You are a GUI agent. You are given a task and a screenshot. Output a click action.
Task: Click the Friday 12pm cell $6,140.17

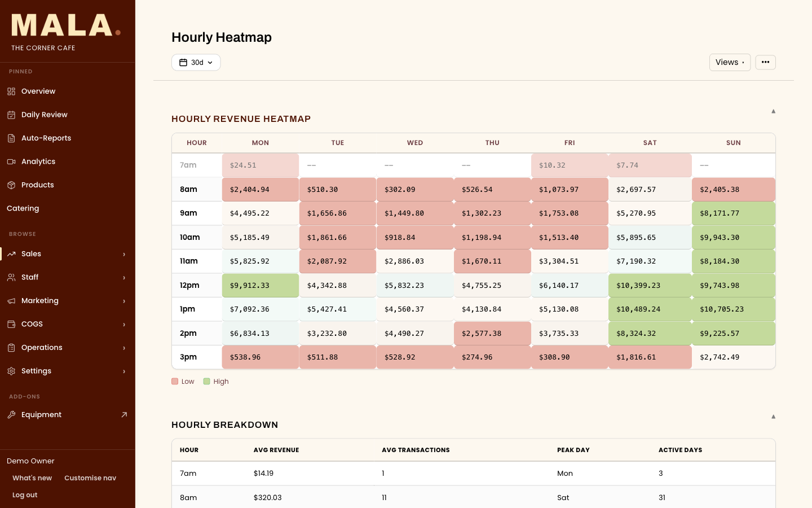coord(570,286)
